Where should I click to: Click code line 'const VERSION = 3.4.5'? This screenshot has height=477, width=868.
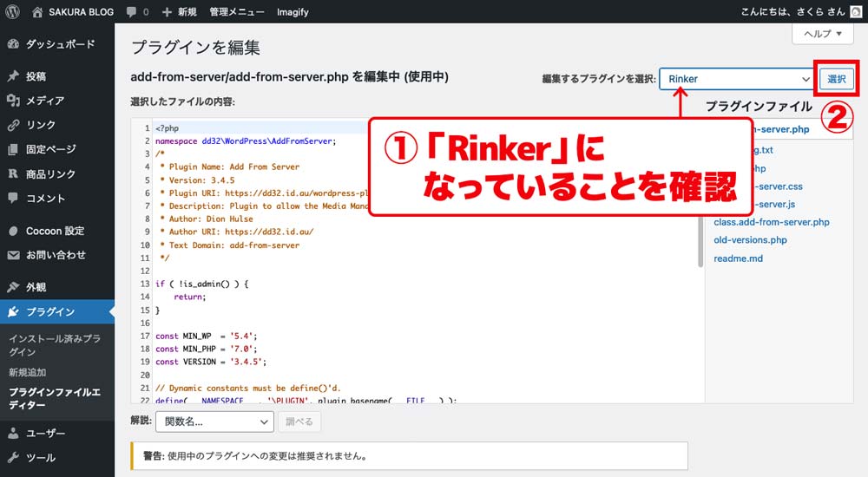click(210, 362)
